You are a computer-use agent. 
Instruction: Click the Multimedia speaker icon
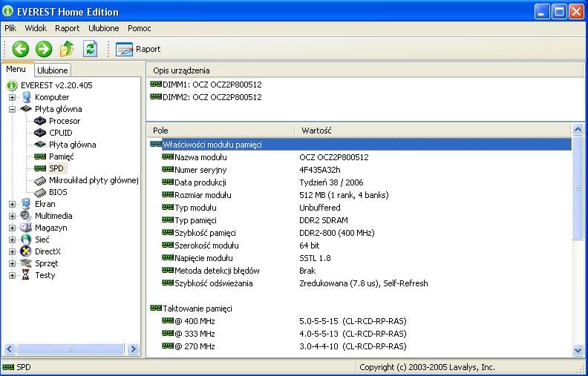pos(26,216)
